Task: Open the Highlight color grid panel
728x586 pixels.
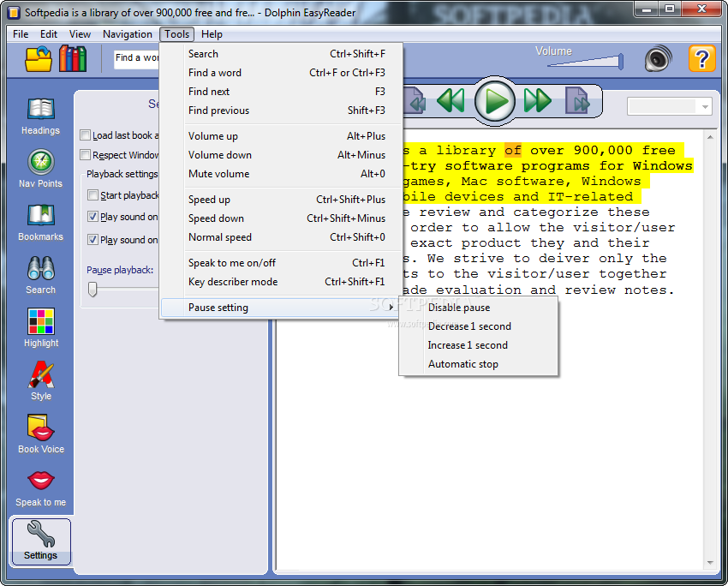Action: 41,328
